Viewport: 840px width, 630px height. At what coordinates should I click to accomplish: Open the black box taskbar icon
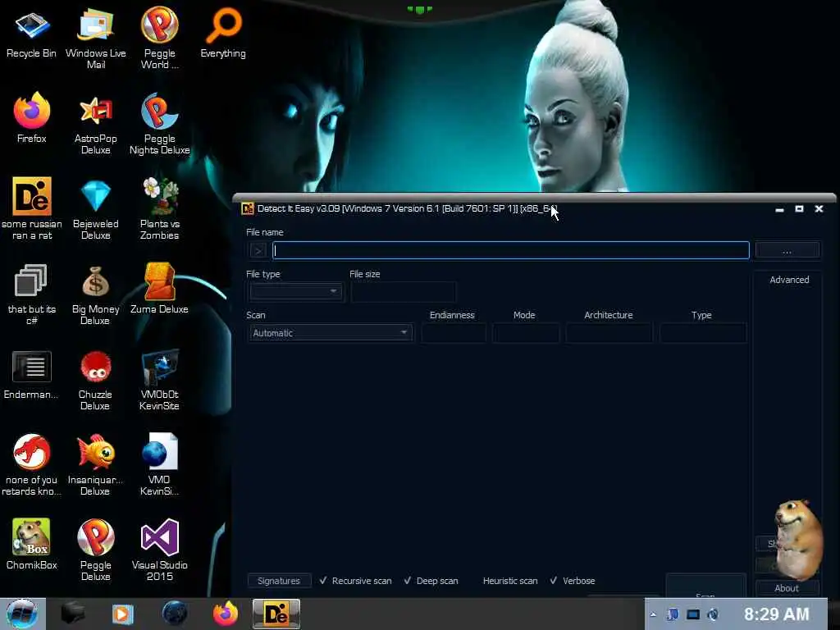(x=72, y=614)
